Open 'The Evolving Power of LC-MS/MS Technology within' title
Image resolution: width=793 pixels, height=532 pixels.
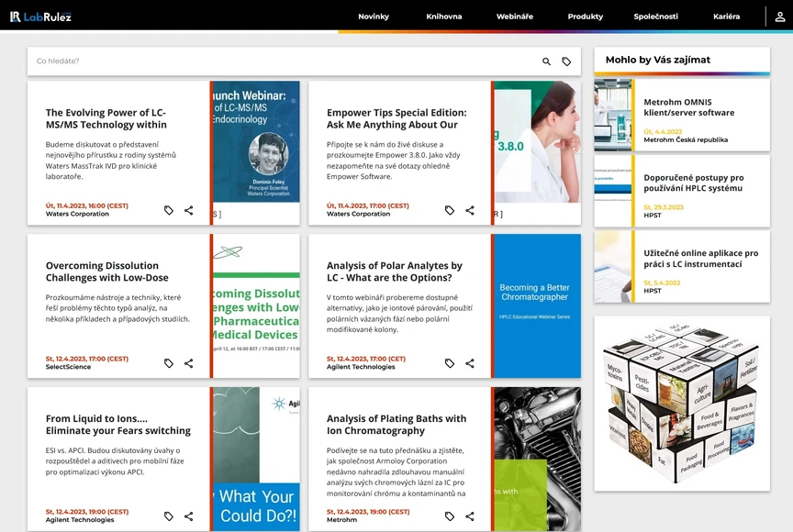106,118
